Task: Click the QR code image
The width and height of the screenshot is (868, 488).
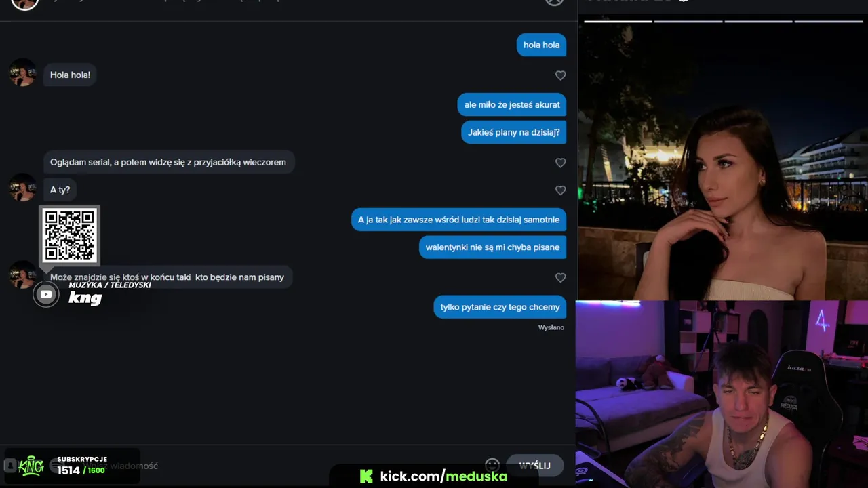Action: 69,235
